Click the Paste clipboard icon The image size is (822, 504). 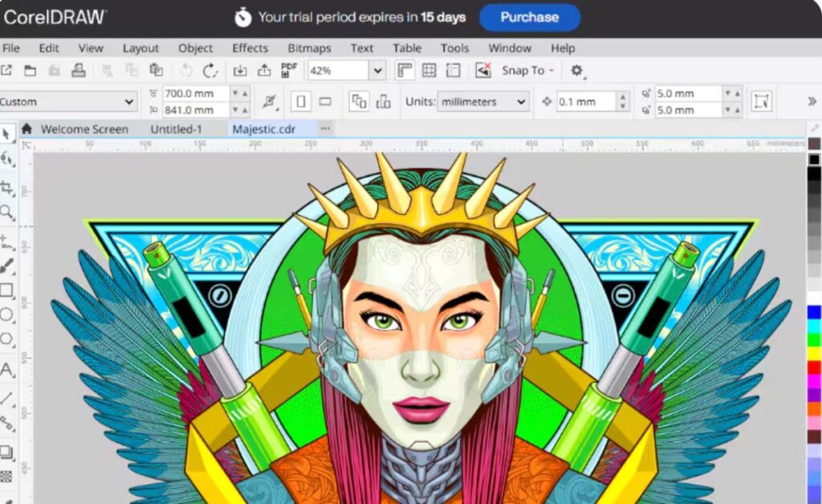click(157, 70)
